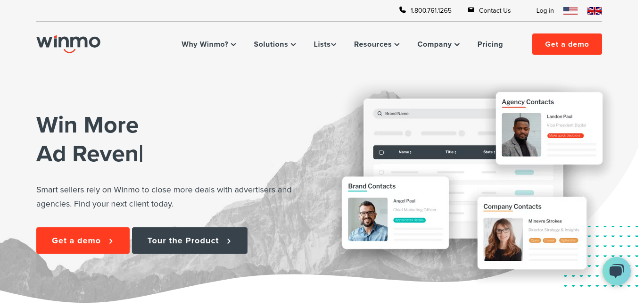The width and height of the screenshot is (644, 307).
Task: Click the US flag icon
Action: (x=570, y=10)
